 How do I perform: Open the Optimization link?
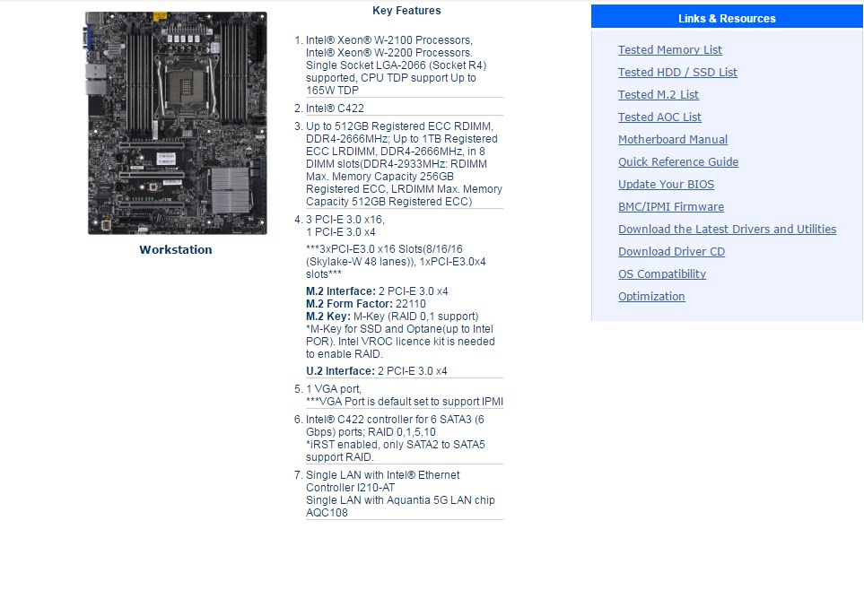coord(651,296)
